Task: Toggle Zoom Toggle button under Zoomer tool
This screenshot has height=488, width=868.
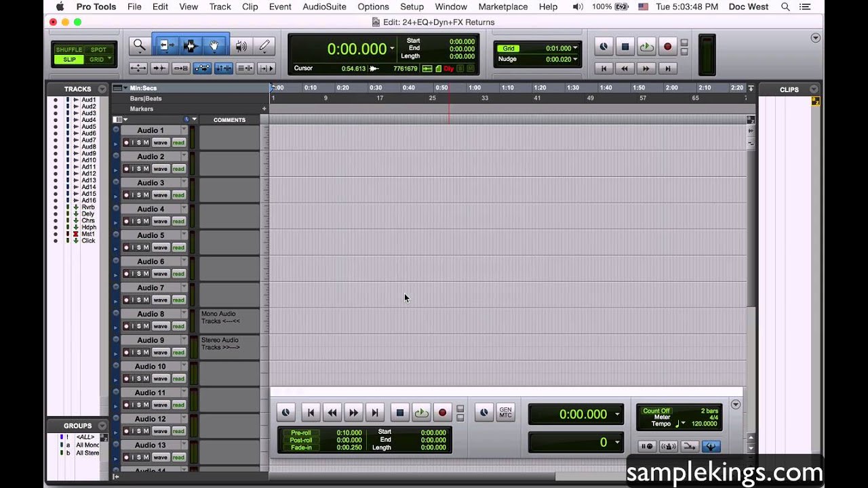Action: pyautogui.click(x=138, y=68)
